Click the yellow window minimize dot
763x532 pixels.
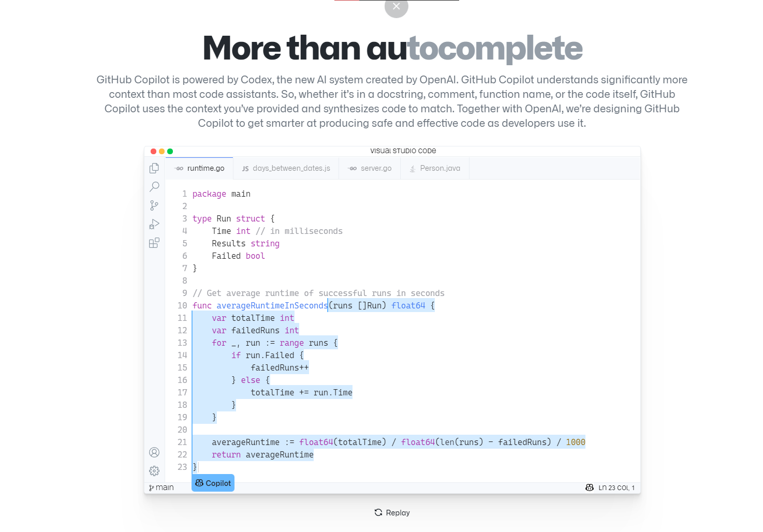tap(162, 151)
